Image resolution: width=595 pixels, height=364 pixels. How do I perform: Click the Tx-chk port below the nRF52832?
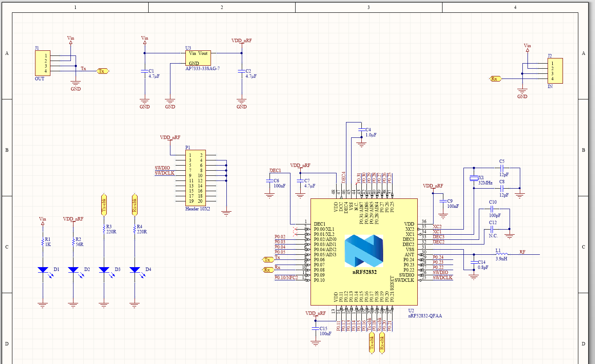(372, 343)
